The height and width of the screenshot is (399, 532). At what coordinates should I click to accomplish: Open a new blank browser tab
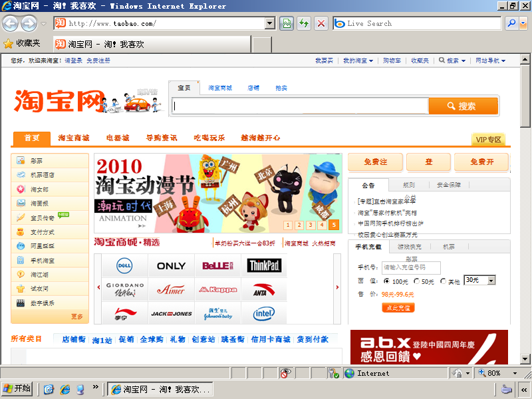pos(262,45)
